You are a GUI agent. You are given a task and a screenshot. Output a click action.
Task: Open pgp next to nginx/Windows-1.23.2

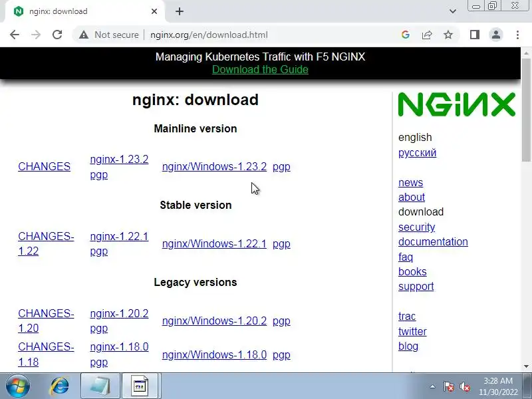click(x=281, y=168)
